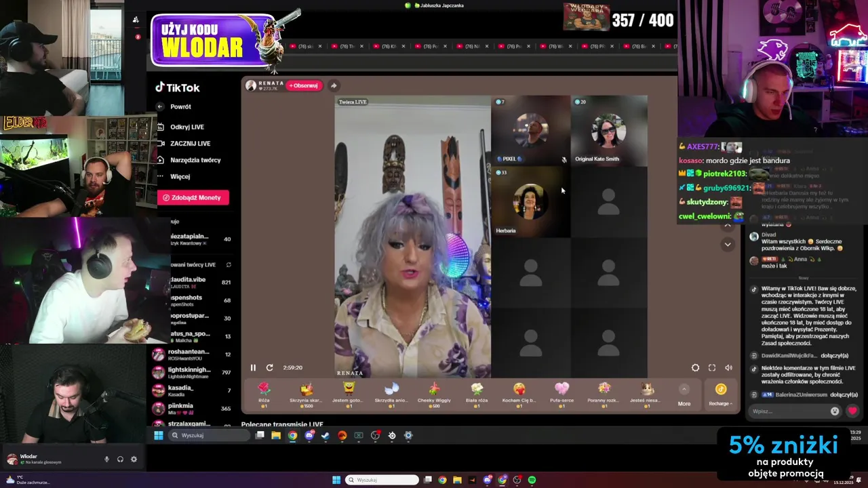The image size is (868, 488).
Task: Mute microphone in Discord user panel
Action: tap(106, 459)
